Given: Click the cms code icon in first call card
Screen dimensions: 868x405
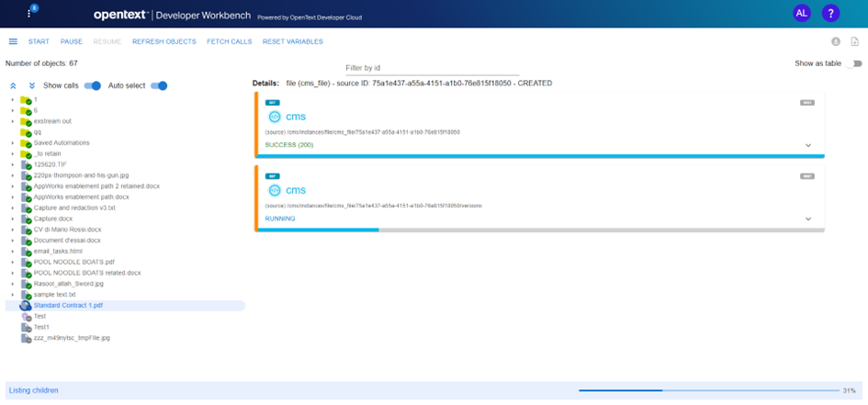Looking at the screenshot, I should click(x=274, y=117).
